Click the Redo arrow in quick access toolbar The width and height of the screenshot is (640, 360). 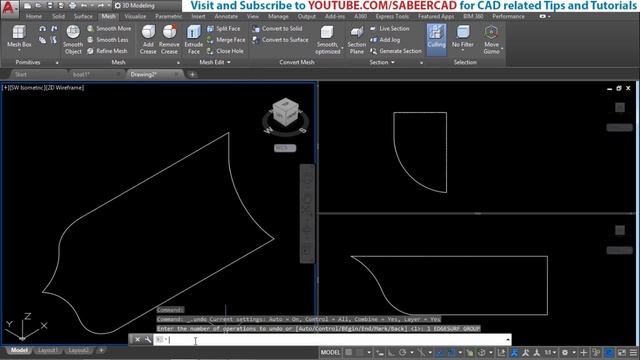coord(100,6)
